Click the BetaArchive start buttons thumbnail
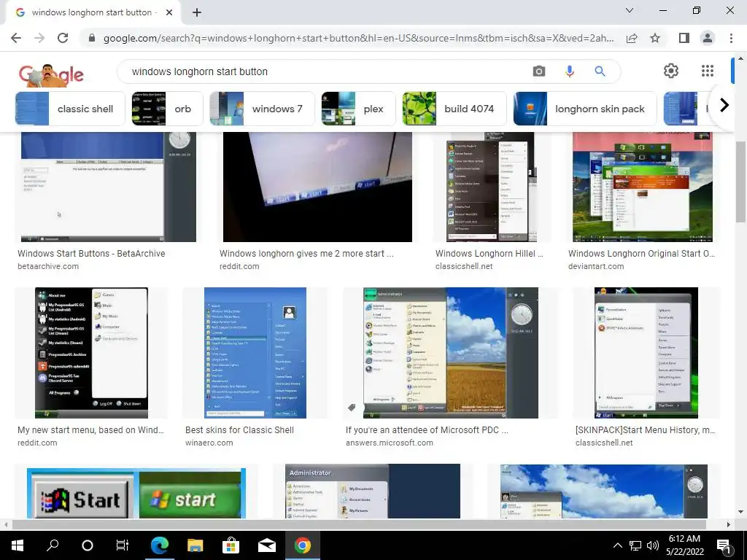The height and width of the screenshot is (560, 747). (x=109, y=187)
